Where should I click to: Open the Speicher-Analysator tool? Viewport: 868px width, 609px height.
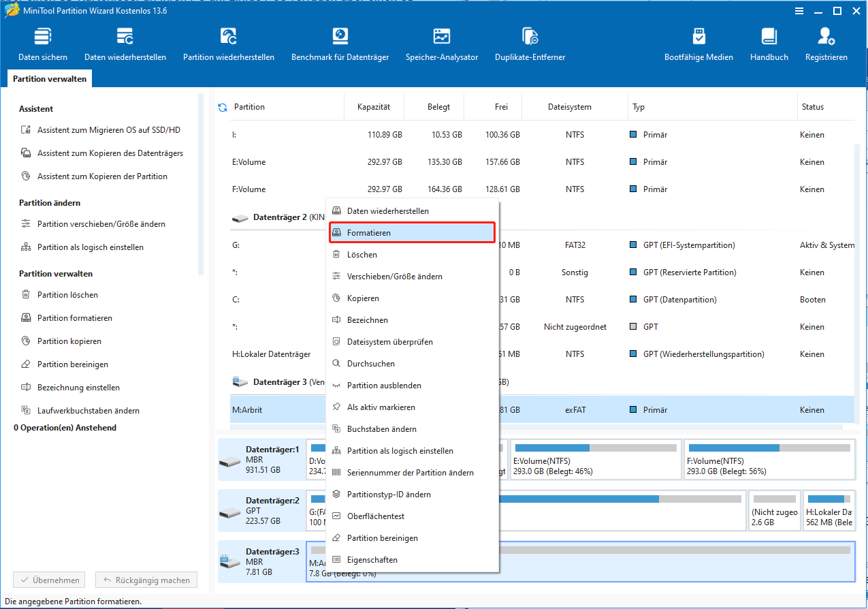click(x=442, y=45)
